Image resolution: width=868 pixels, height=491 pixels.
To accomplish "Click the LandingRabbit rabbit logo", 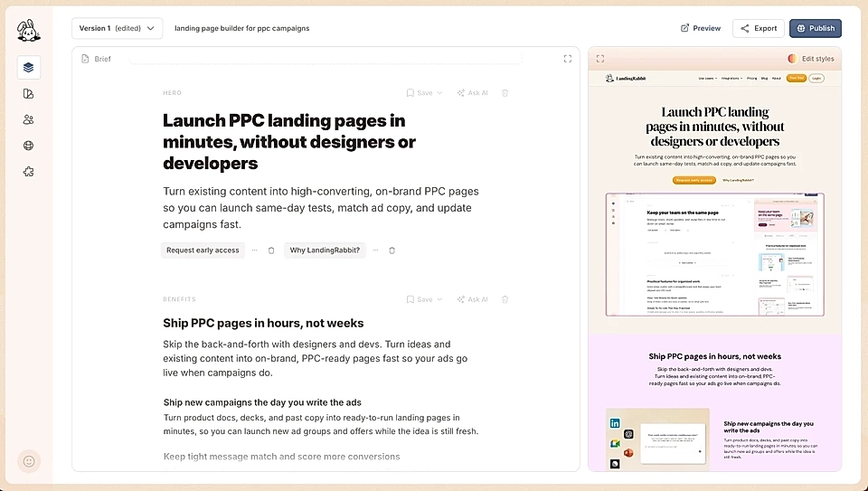I will [29, 31].
